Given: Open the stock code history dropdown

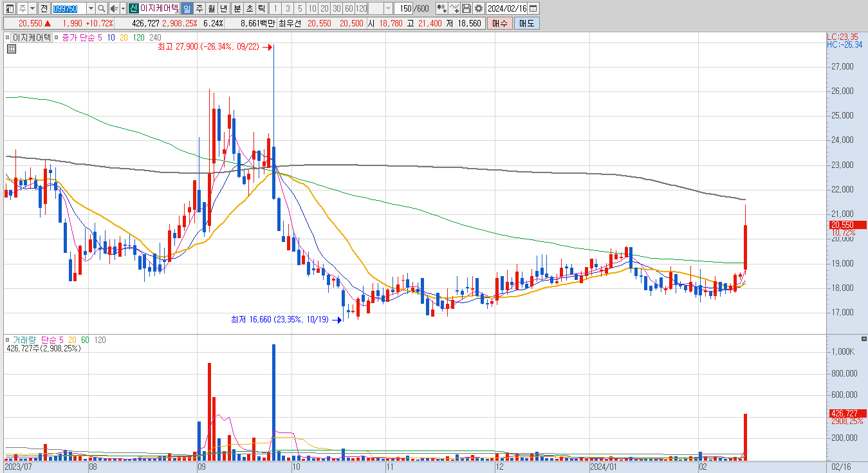Looking at the screenshot, I should (91, 8).
